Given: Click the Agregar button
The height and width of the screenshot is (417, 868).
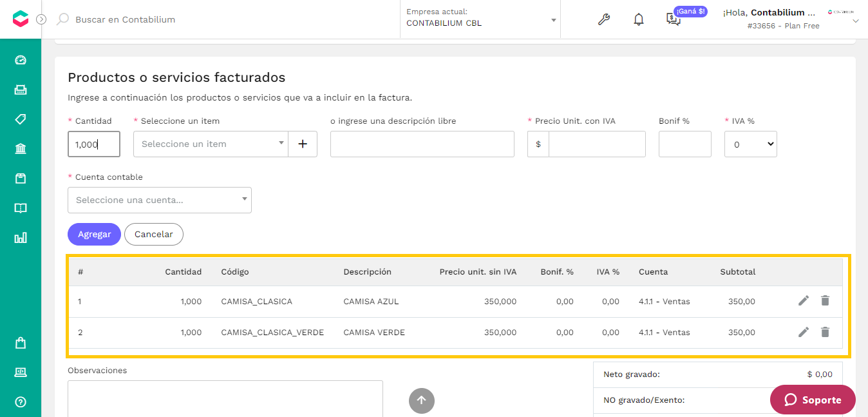Looking at the screenshot, I should point(94,234).
